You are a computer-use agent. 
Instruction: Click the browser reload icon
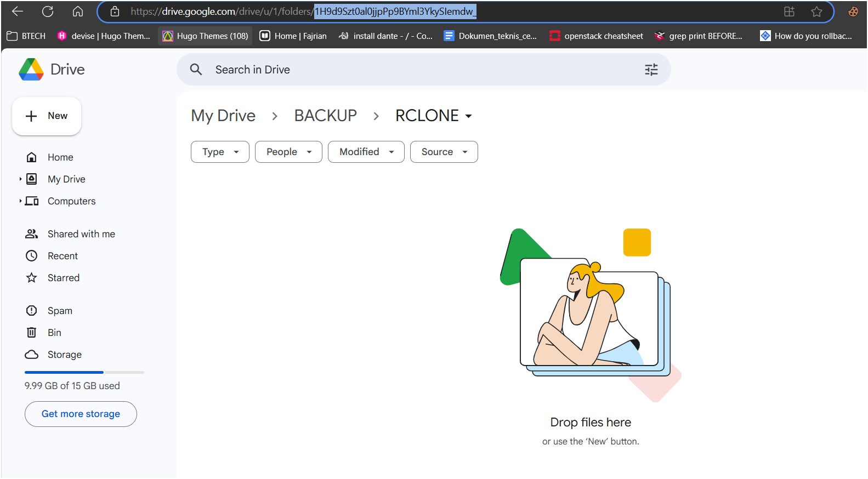(48, 12)
